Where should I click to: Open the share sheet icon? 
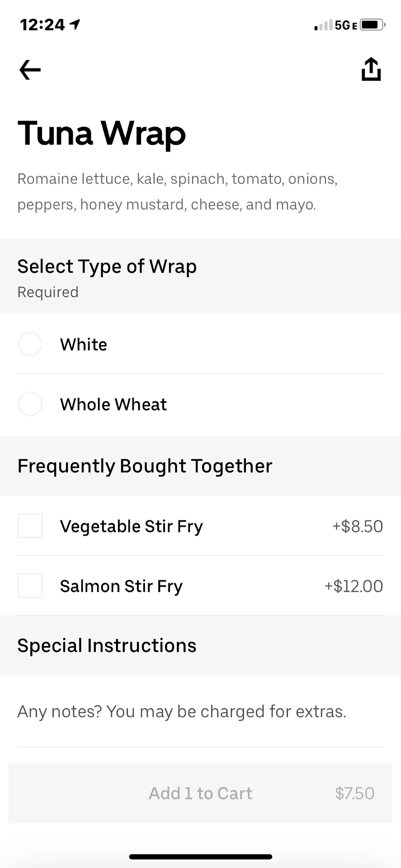coord(371,69)
